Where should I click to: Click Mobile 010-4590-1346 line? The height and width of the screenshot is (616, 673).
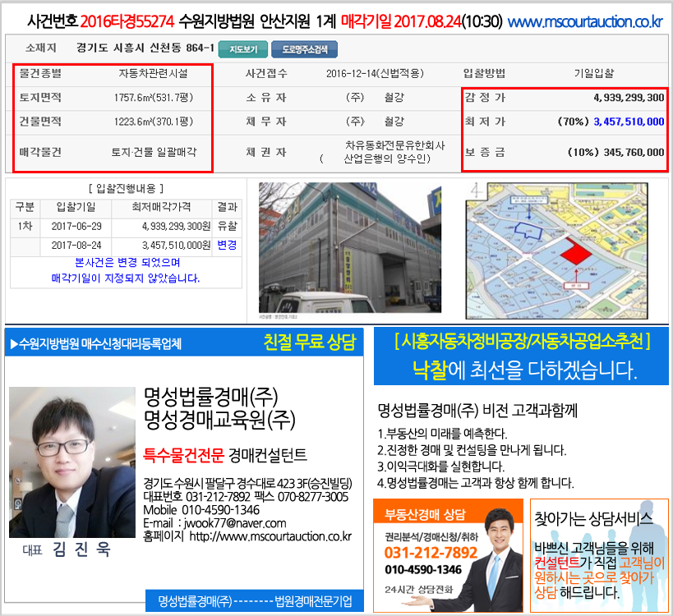pyautogui.click(x=201, y=510)
